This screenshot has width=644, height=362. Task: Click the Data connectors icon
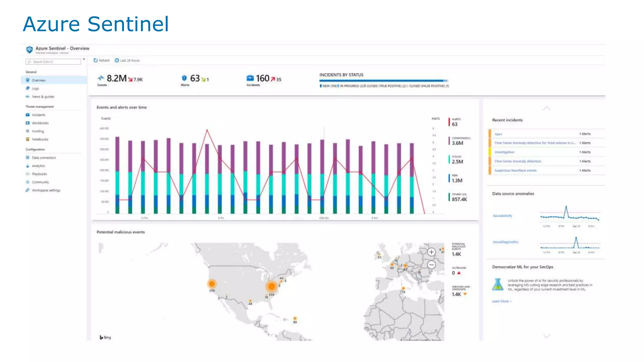(x=28, y=158)
